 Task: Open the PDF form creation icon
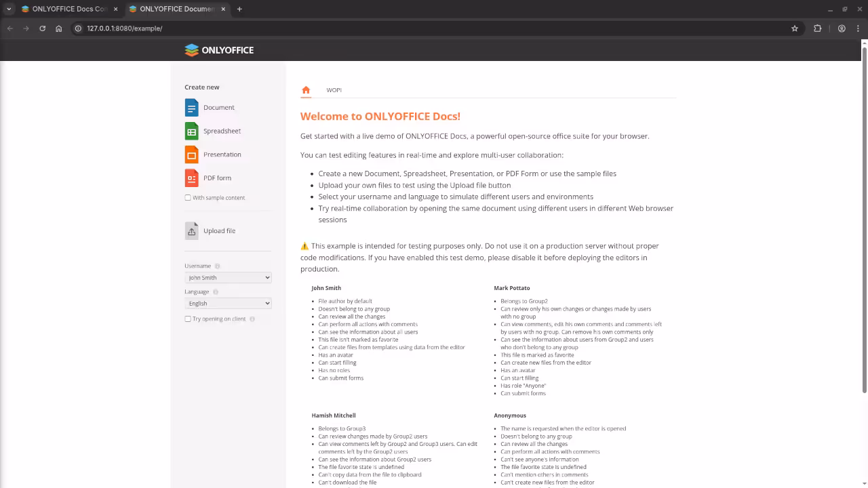tap(191, 178)
